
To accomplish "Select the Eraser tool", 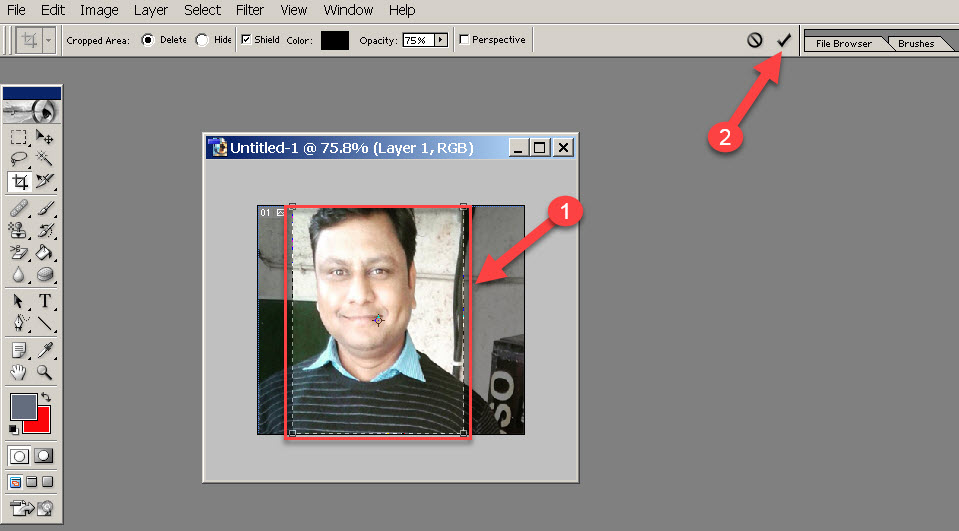I will [x=19, y=252].
